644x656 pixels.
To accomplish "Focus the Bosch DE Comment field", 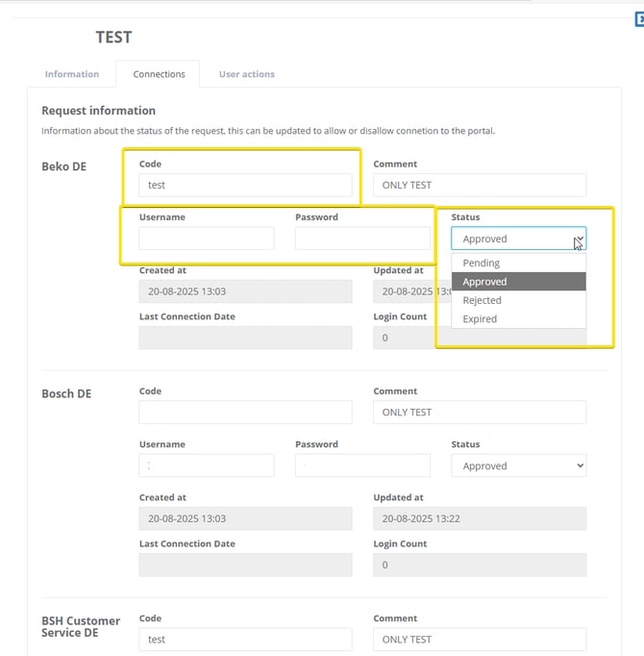I will 479,412.
